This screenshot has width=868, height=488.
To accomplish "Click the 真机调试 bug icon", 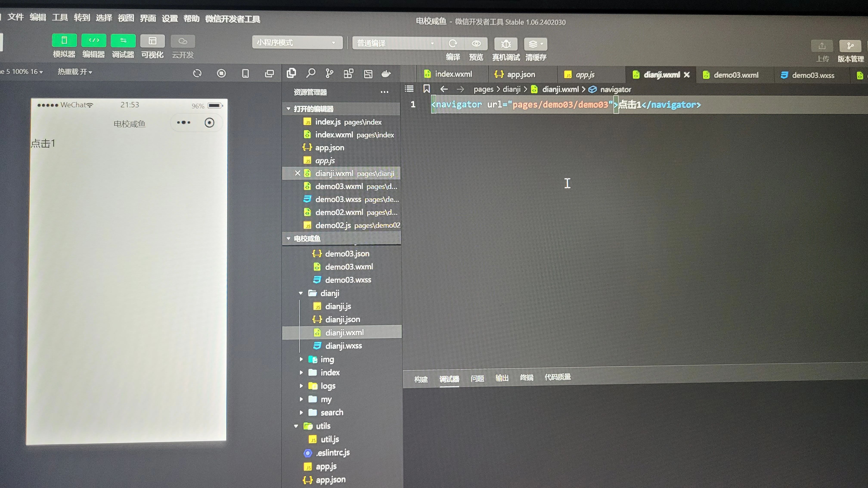I will 506,44.
